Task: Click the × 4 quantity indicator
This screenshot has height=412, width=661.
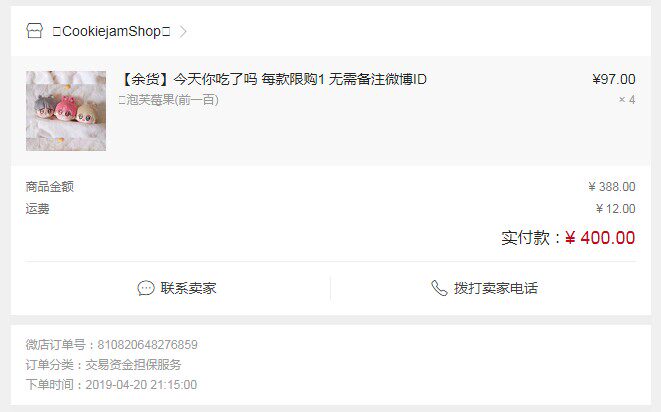Action: point(627,100)
